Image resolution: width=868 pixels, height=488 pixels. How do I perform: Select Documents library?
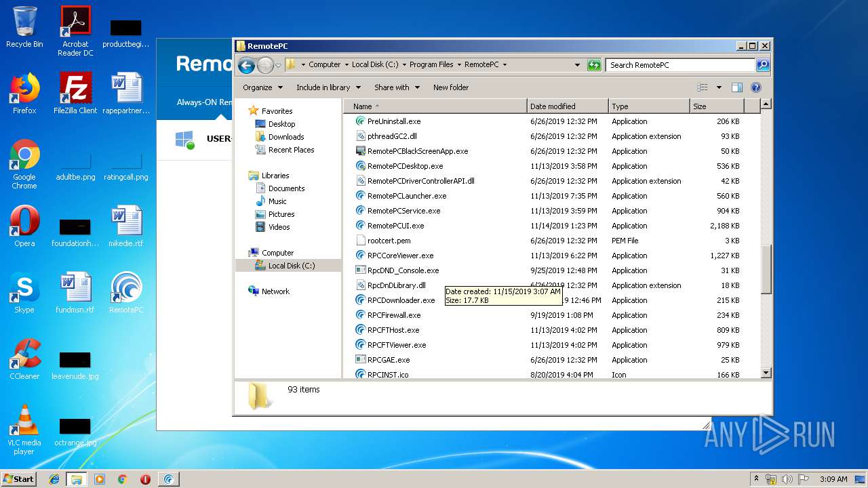[x=286, y=188]
